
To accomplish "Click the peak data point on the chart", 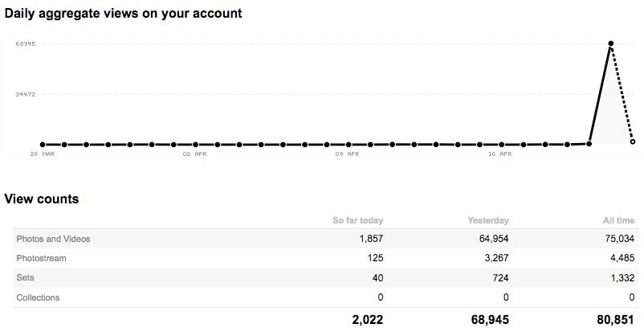I will pos(612,43).
